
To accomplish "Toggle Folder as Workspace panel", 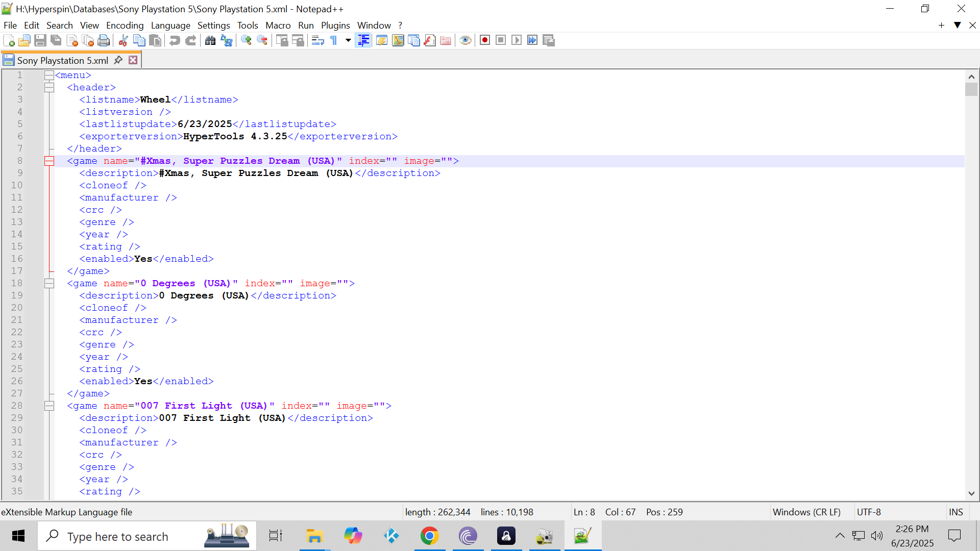I will (446, 40).
